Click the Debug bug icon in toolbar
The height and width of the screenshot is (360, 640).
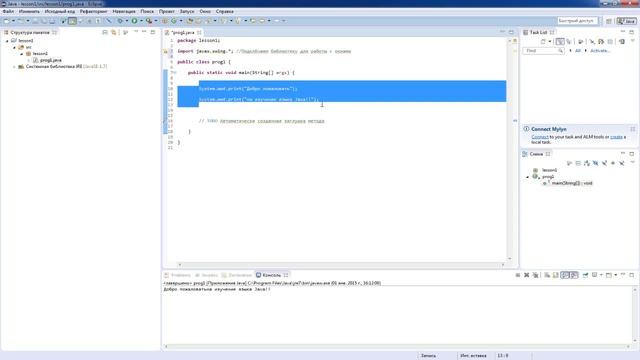120,21
